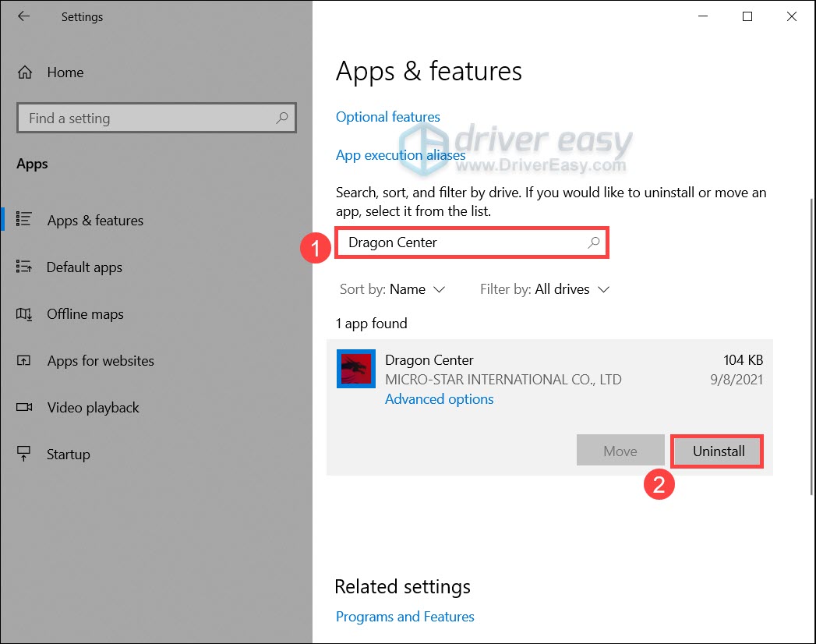Open the Sort by Name dropdown
The image size is (816, 644).
[x=392, y=289]
